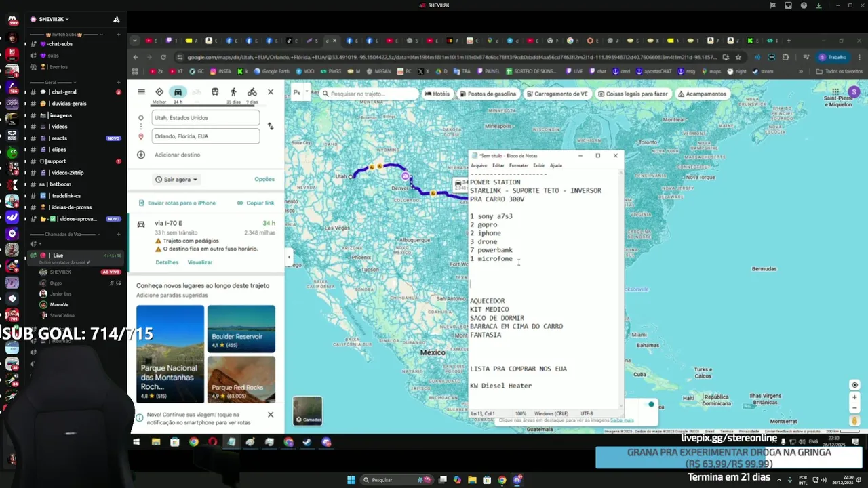868x488 pixels.
Task: Click the add destination plus icon
Action: tap(141, 155)
